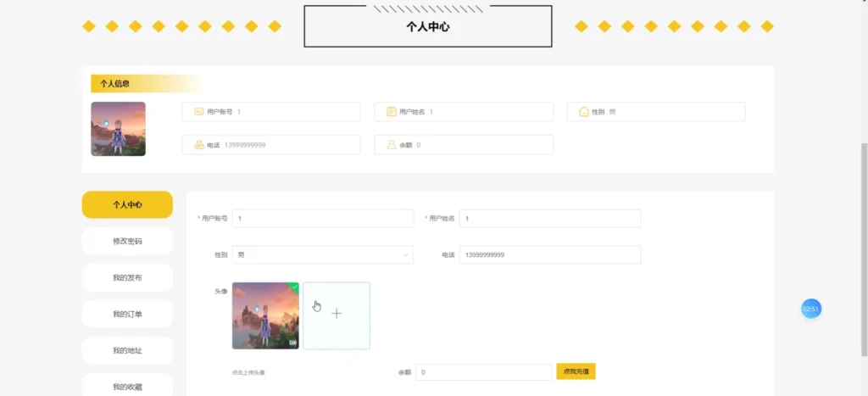Click the person icon beside 余额
The image size is (868, 396).
(x=392, y=145)
